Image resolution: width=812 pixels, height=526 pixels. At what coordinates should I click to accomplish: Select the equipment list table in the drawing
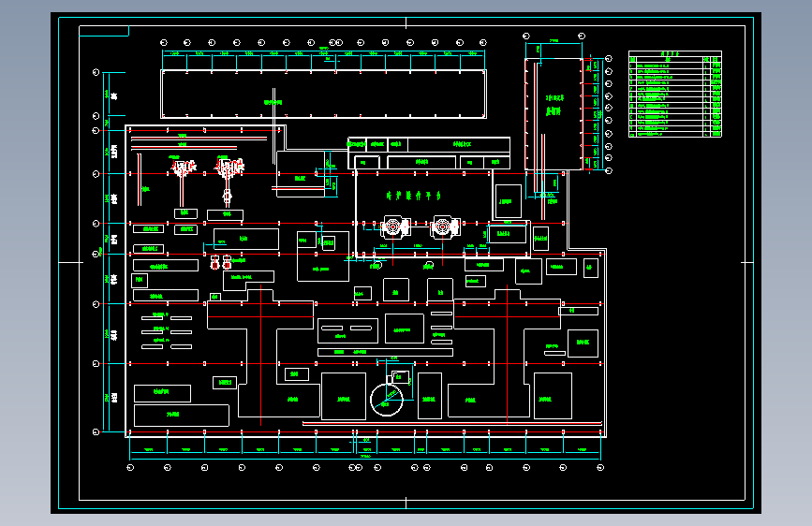click(674, 94)
